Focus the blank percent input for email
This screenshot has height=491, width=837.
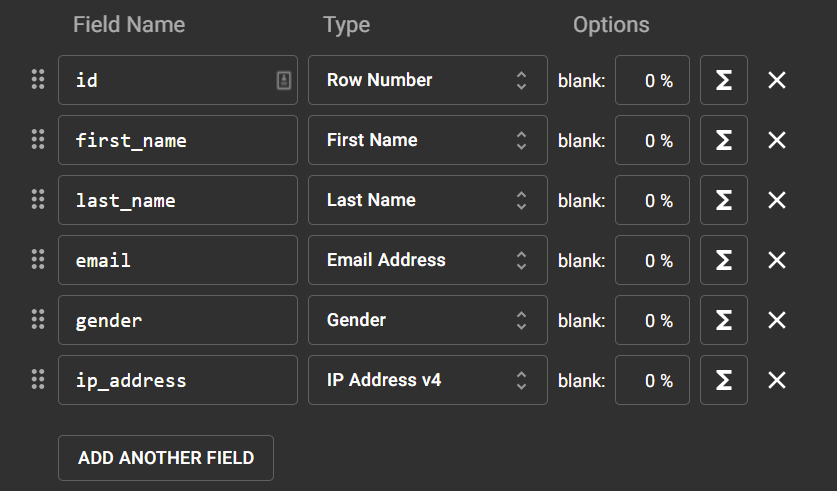coord(652,260)
